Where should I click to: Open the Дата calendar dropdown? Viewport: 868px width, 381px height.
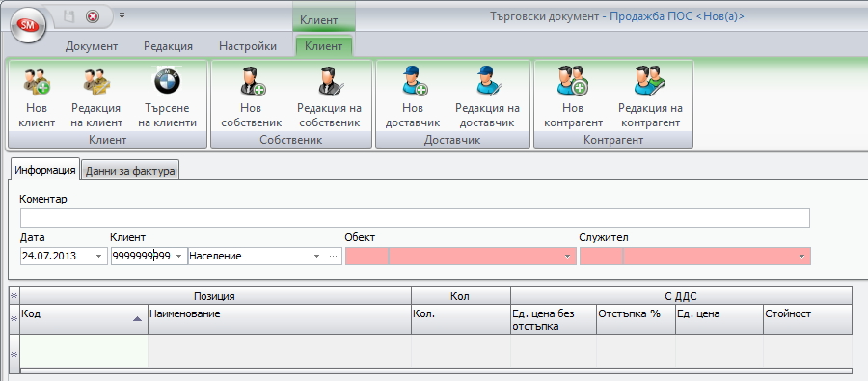(98, 257)
